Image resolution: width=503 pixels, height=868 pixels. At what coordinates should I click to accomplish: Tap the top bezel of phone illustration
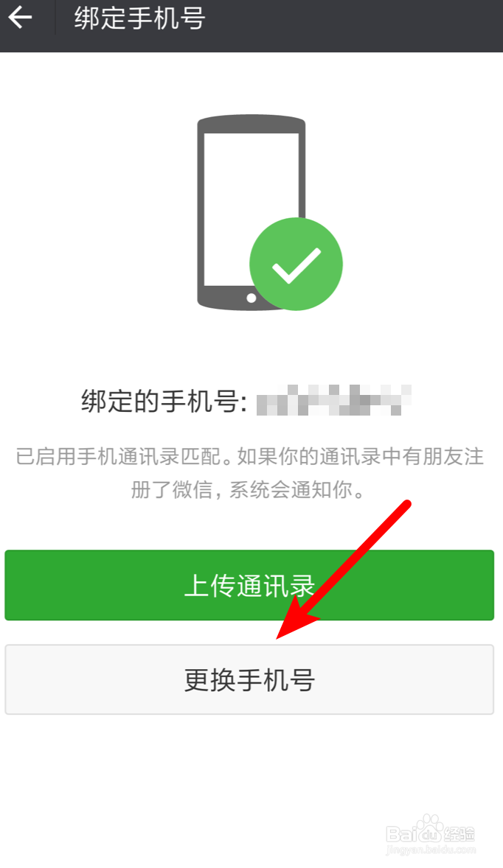[x=251, y=124]
